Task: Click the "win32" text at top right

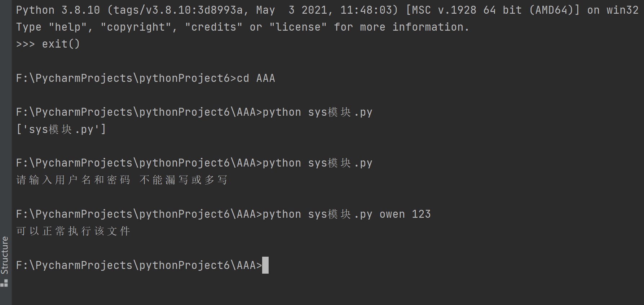Action: [x=622, y=10]
